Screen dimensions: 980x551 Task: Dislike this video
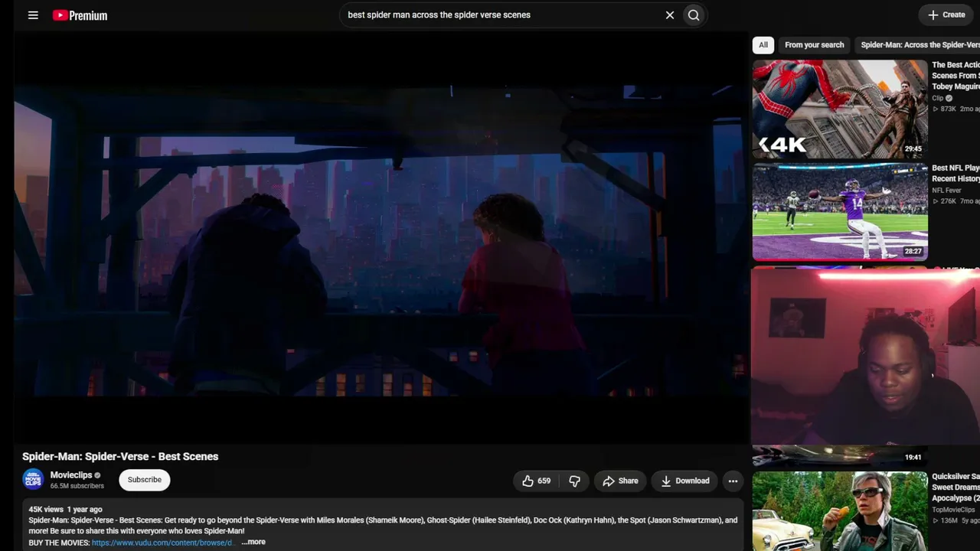(574, 481)
